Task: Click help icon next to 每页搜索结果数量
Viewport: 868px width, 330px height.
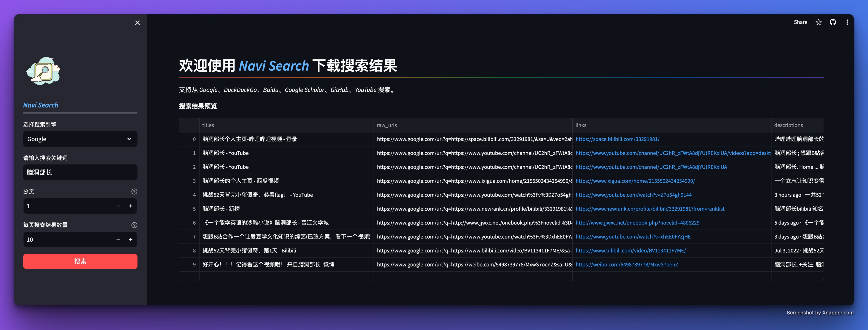Action: coord(134,225)
